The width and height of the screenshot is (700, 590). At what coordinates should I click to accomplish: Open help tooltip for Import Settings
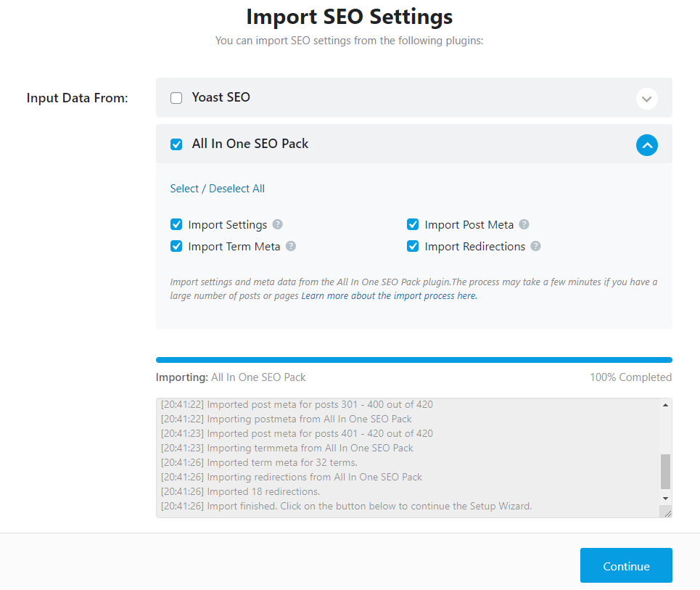point(277,224)
